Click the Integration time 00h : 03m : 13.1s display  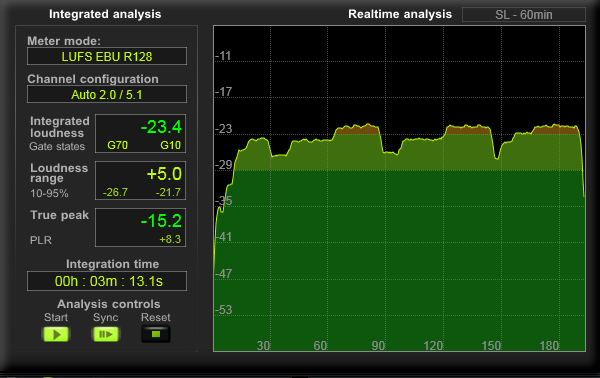point(107,281)
